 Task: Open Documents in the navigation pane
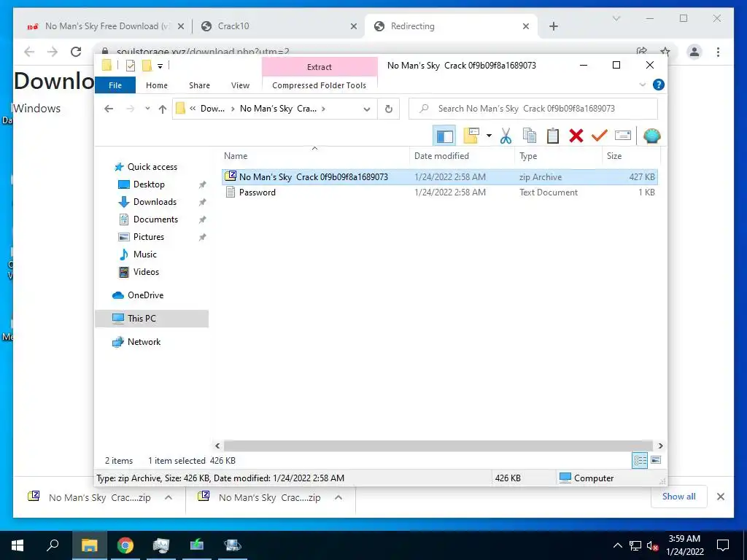point(155,219)
